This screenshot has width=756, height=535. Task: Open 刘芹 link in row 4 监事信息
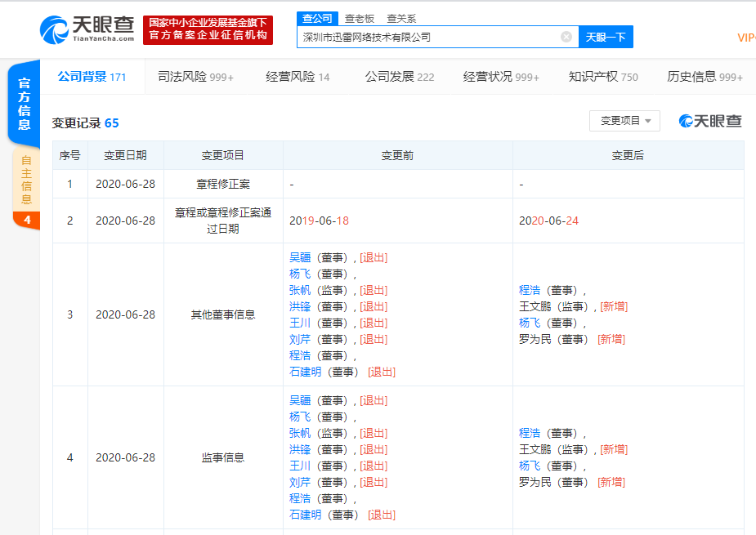click(x=300, y=483)
